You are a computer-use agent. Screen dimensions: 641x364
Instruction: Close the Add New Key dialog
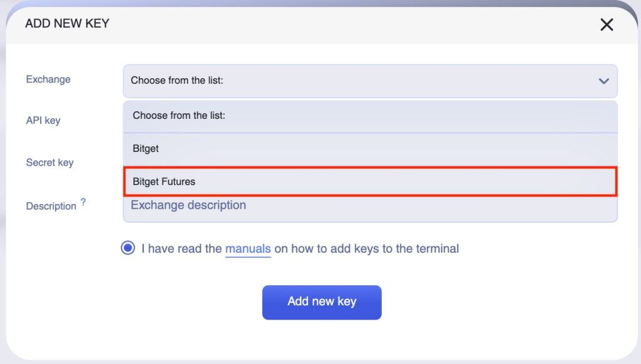[x=607, y=24]
